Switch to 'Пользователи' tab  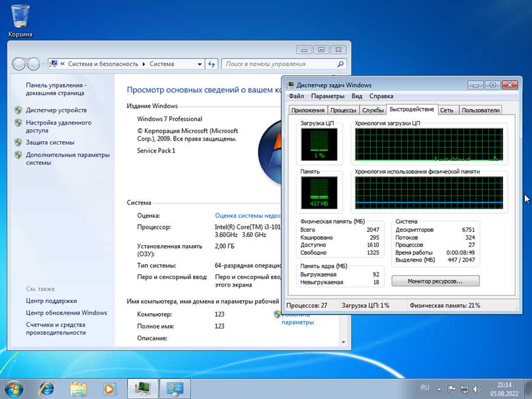(481, 110)
